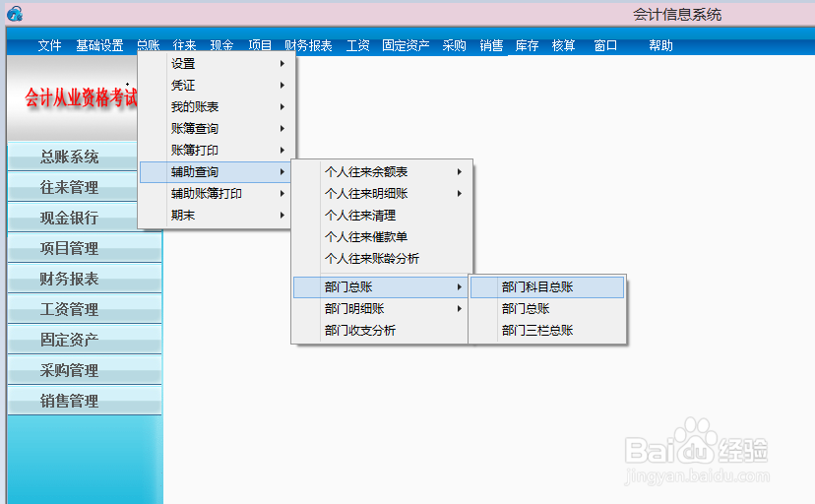
Task: Click the 现金银行 sidebar button
Action: tap(72, 218)
